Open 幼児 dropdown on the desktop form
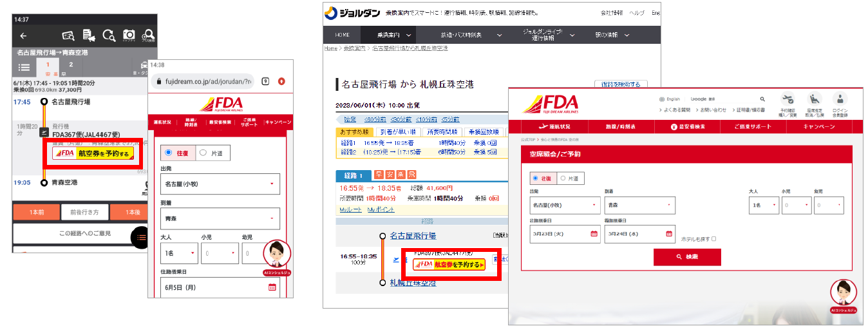This screenshot has height=326, width=868. (829, 206)
